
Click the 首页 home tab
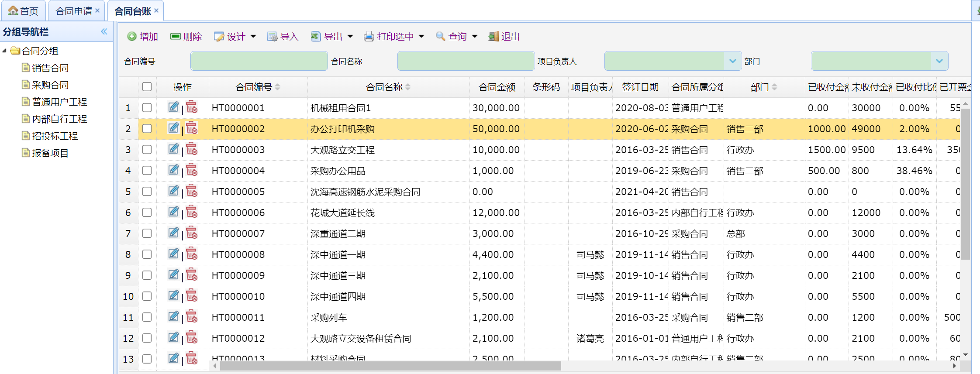[x=23, y=11]
